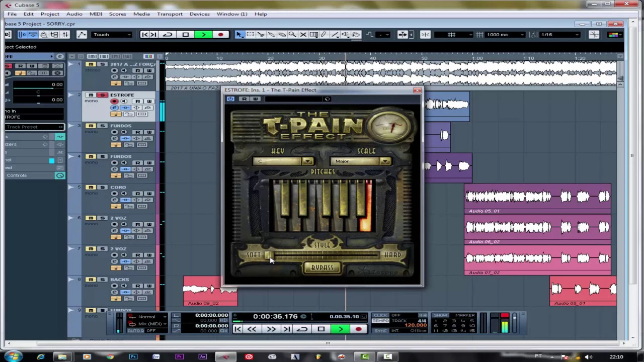Select the Mute X tool

click(303, 35)
